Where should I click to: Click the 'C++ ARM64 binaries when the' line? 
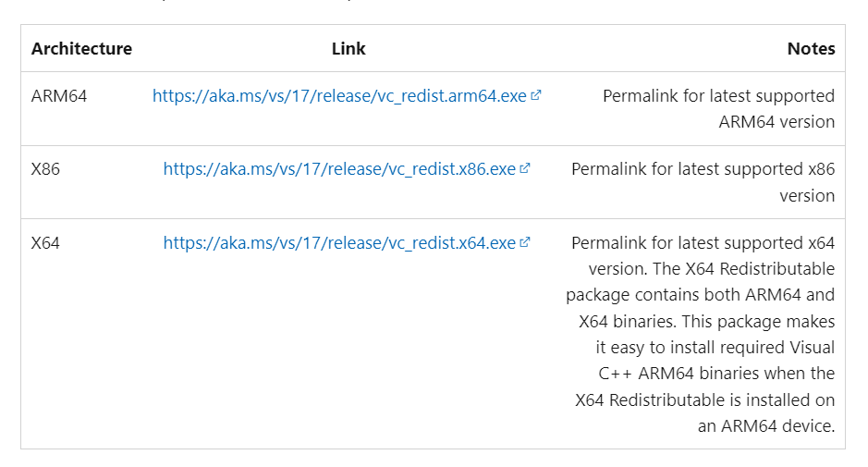716,374
